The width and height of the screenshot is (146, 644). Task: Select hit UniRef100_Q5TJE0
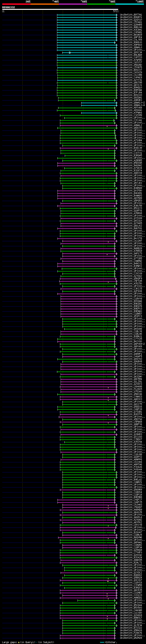[x=131, y=183]
